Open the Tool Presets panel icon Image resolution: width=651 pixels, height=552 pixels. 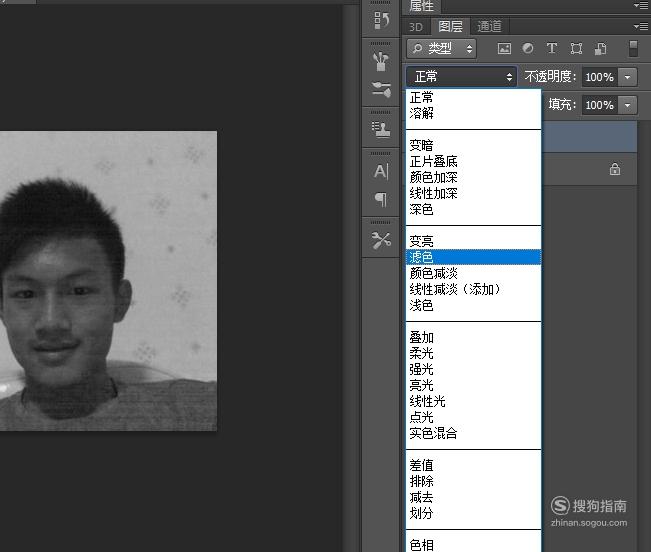tap(381, 240)
